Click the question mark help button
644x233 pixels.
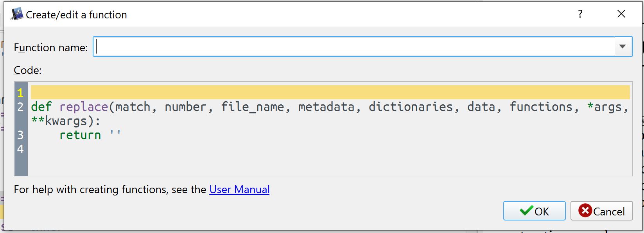point(580,14)
